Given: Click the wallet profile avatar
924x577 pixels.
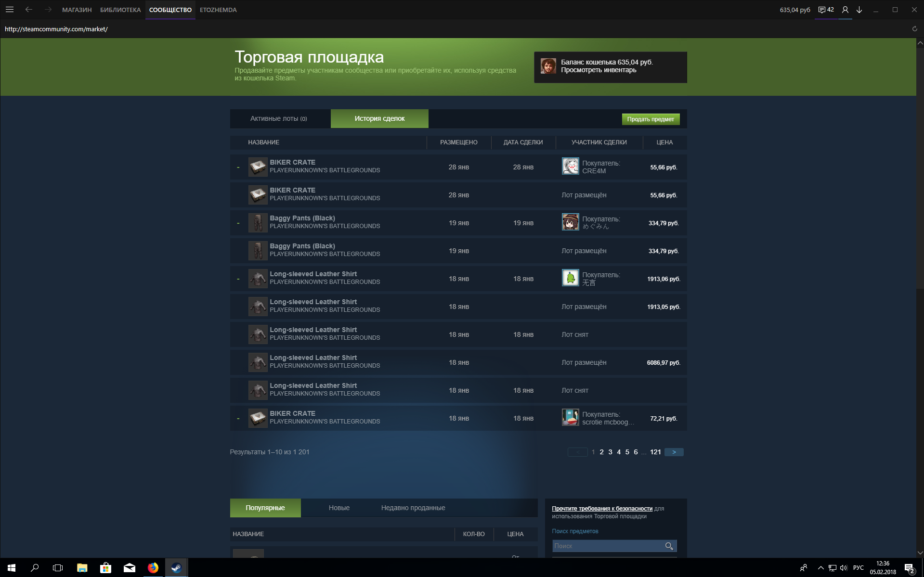Looking at the screenshot, I should pyautogui.click(x=548, y=66).
